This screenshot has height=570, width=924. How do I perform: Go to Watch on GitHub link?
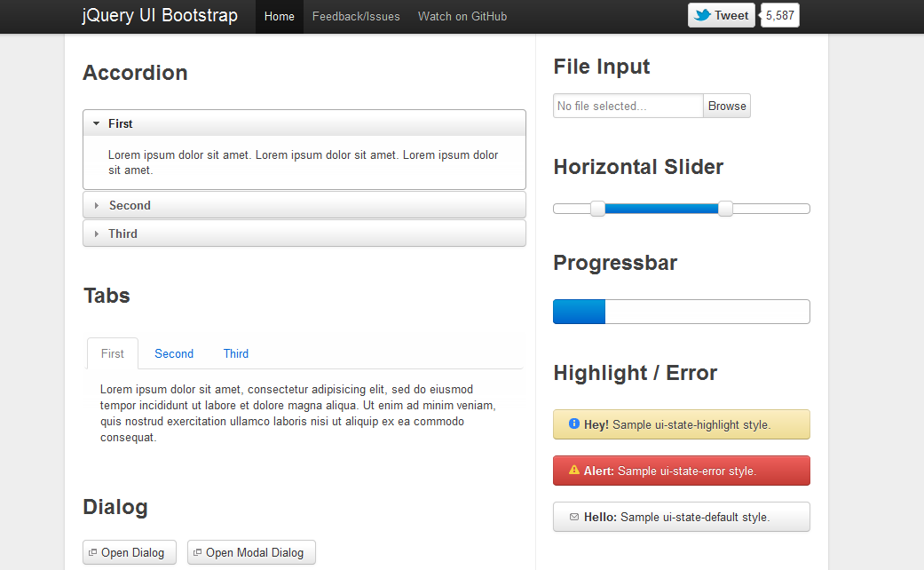click(x=462, y=16)
